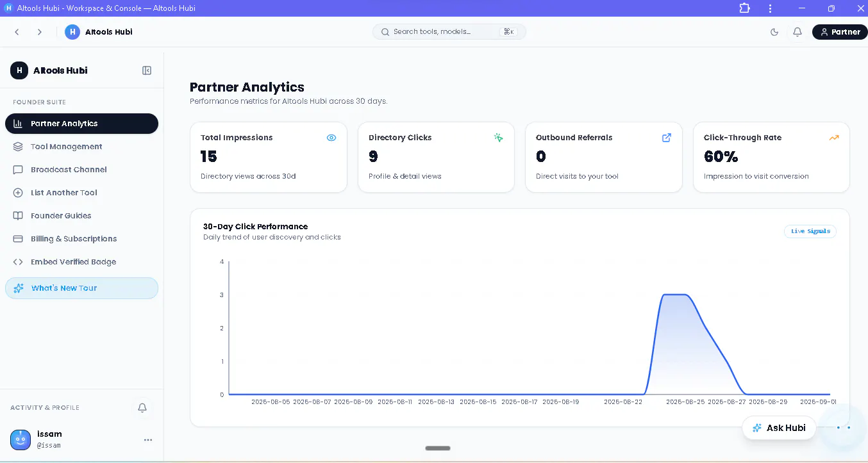The image size is (868, 463).
Task: Click the AItools Hubi app icon in the title bar
Action: 8,8
